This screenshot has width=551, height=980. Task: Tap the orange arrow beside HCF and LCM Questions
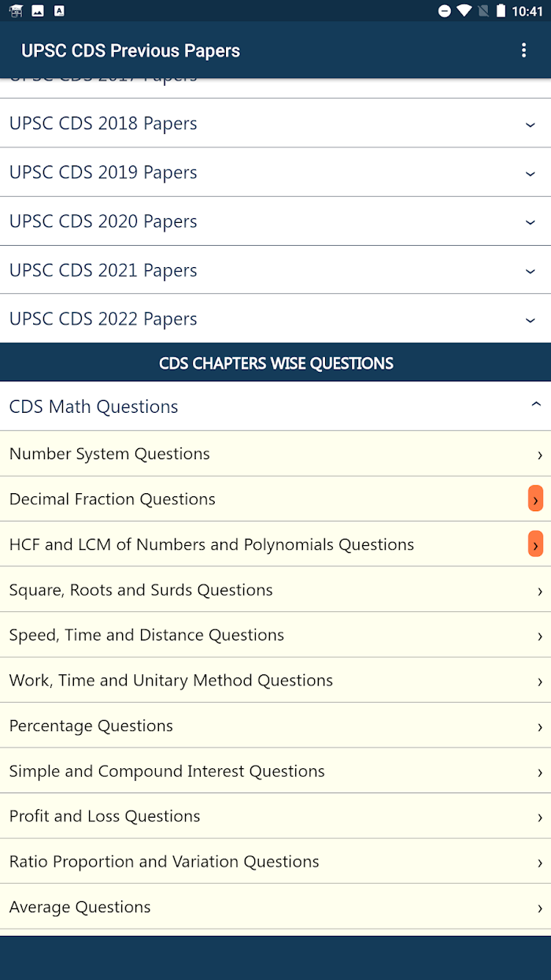(x=535, y=544)
